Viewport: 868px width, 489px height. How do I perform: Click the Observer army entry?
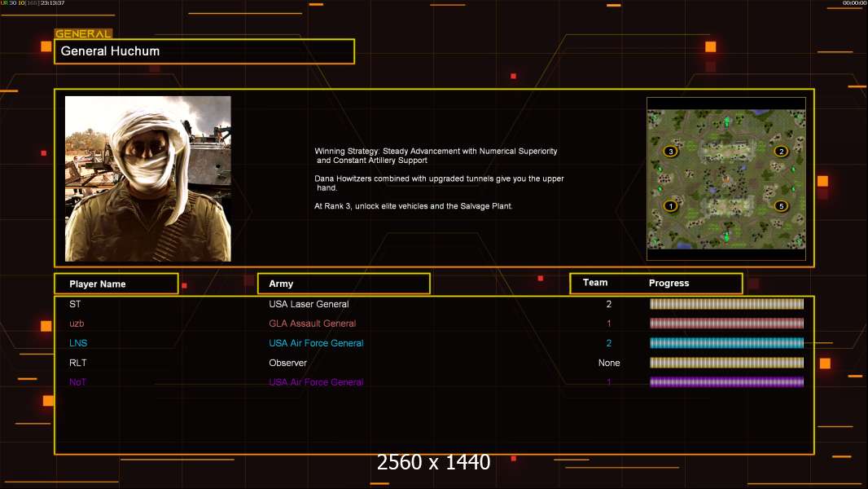pyautogui.click(x=287, y=363)
